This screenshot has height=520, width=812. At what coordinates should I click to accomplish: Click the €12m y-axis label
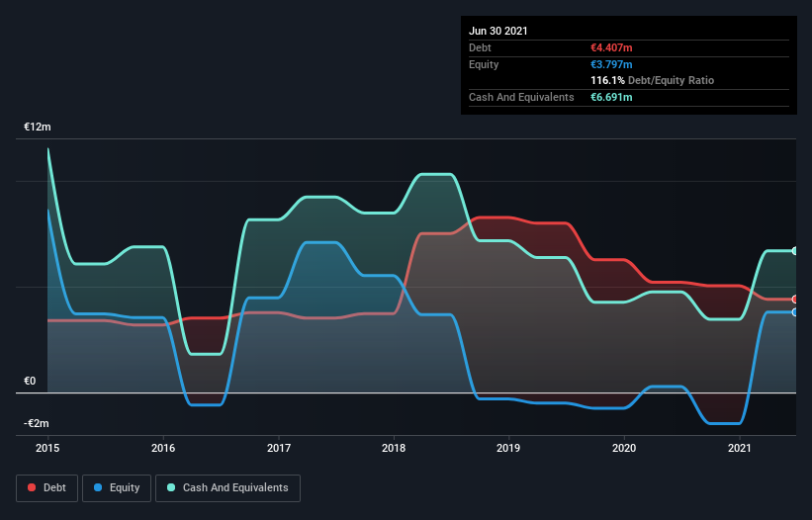pos(38,127)
